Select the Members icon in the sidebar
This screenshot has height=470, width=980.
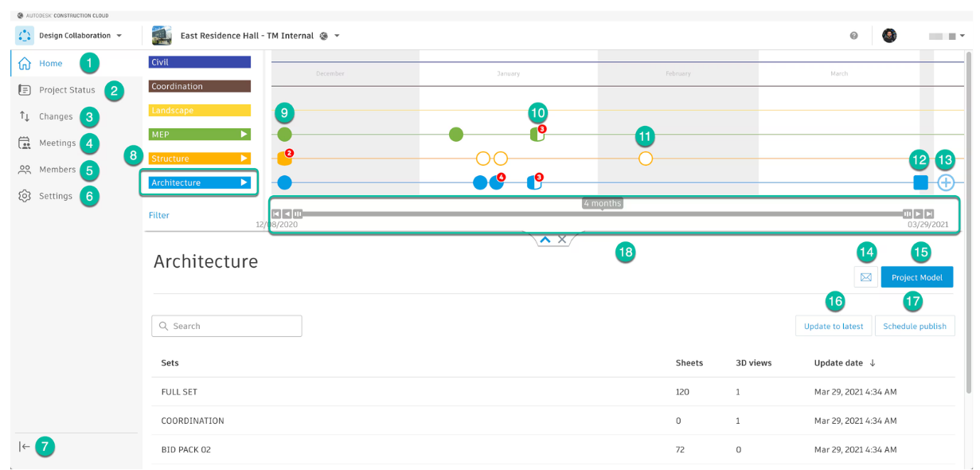pyautogui.click(x=24, y=169)
